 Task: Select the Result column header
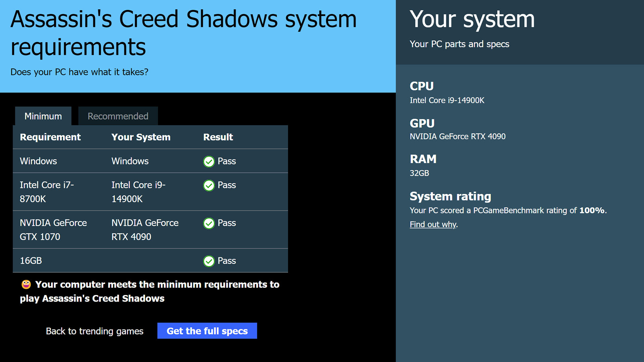pyautogui.click(x=218, y=137)
